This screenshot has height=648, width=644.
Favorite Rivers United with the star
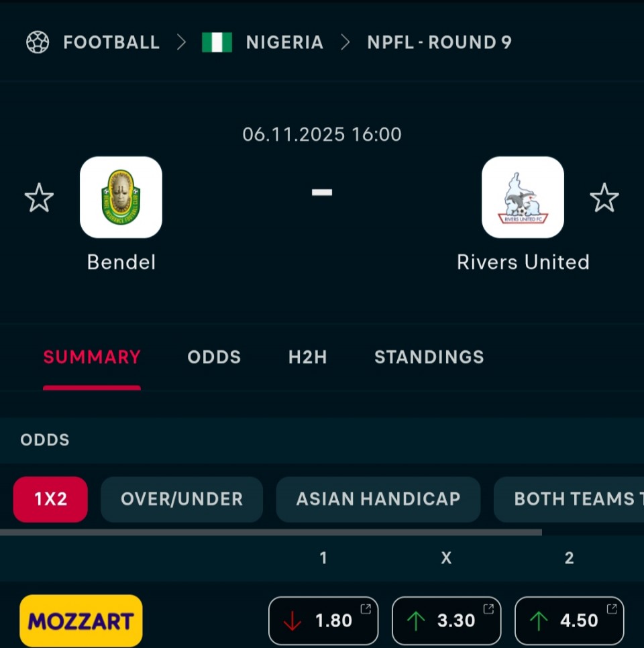click(x=604, y=199)
